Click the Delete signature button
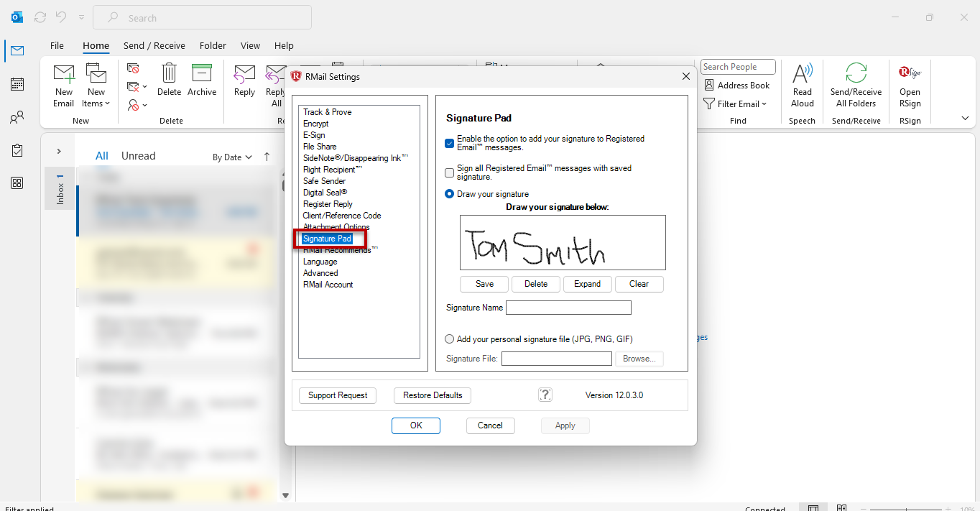The width and height of the screenshot is (980, 511). tap(536, 284)
